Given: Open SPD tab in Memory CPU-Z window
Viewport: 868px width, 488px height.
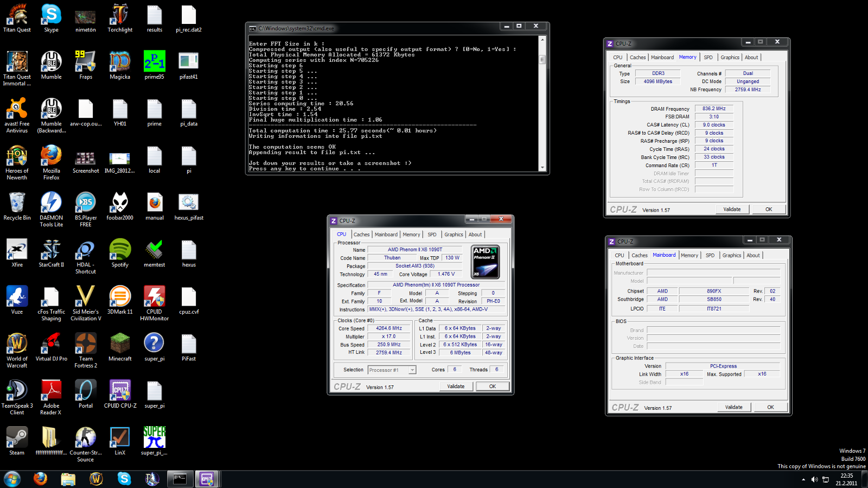Looking at the screenshot, I should tap(708, 58).
